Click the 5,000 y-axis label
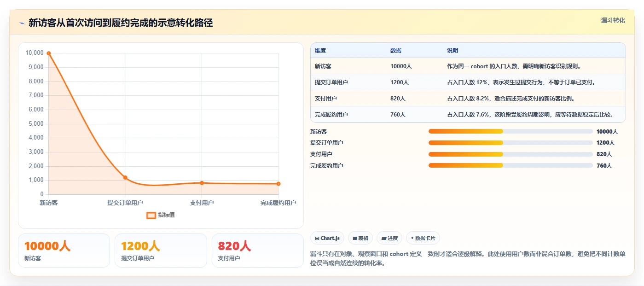644x286 pixels. click(x=36, y=124)
